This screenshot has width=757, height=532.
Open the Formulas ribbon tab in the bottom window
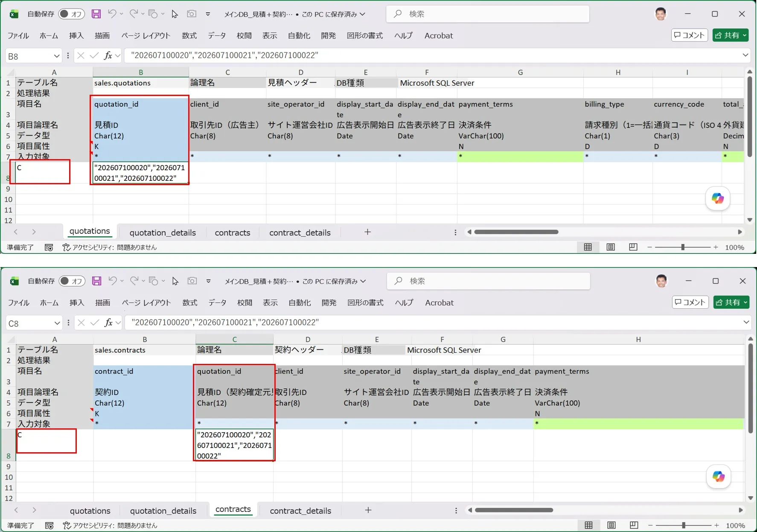pyautogui.click(x=190, y=302)
